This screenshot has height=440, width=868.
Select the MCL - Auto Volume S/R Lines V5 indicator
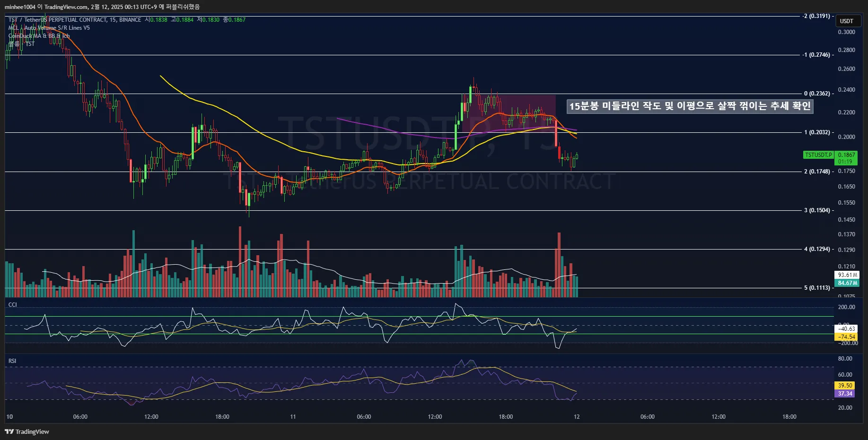(x=49, y=28)
